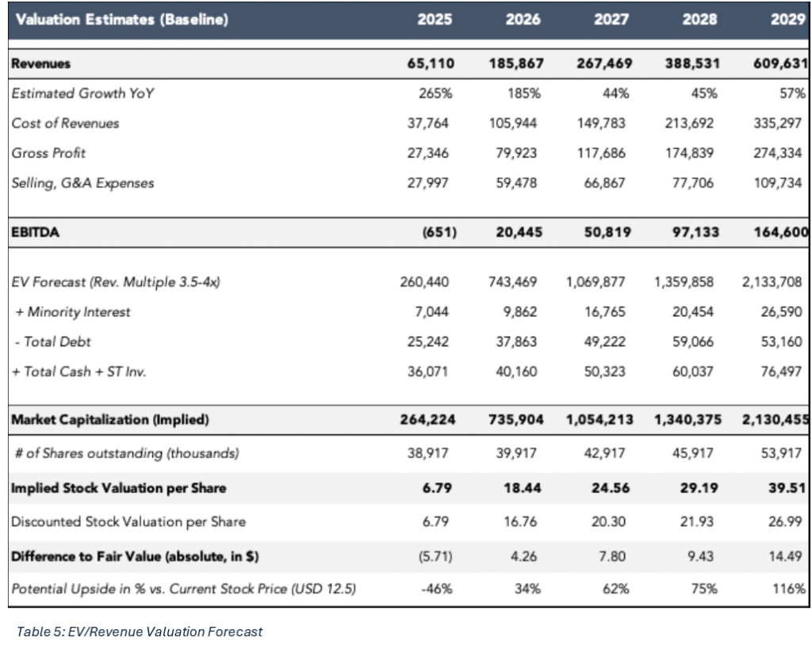Click the 'Selling, G&A Expenses' label
Image resolution: width=812 pixels, height=645 pixels.
pyautogui.click(x=82, y=183)
